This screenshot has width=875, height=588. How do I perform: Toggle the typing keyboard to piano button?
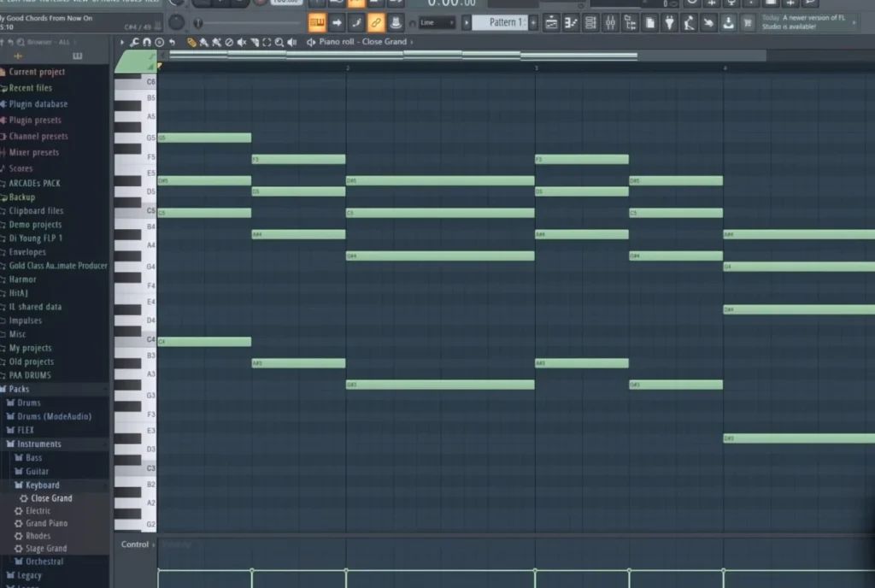317,22
